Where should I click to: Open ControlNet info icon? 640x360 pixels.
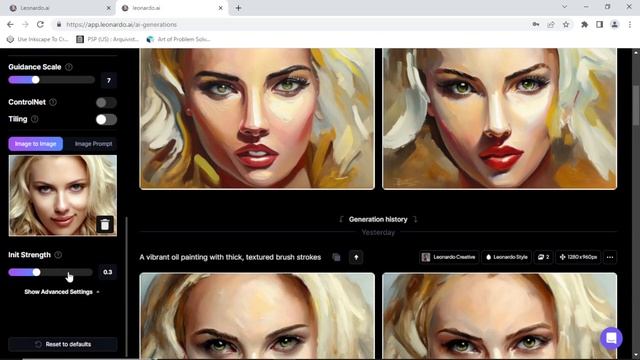[53, 102]
